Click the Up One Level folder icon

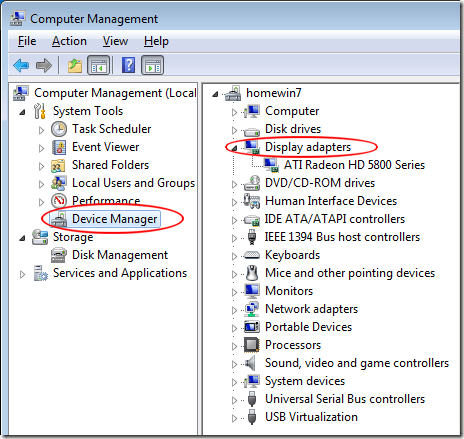(x=75, y=65)
